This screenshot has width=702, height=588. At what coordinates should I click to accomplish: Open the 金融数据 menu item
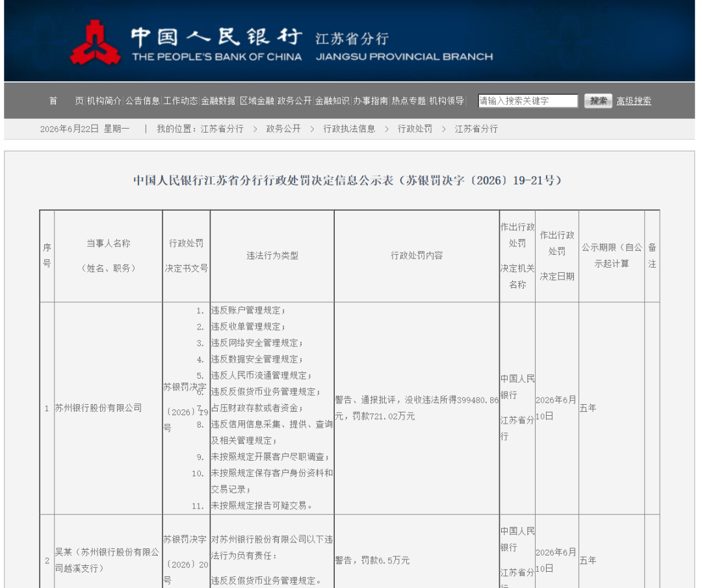coord(218,101)
